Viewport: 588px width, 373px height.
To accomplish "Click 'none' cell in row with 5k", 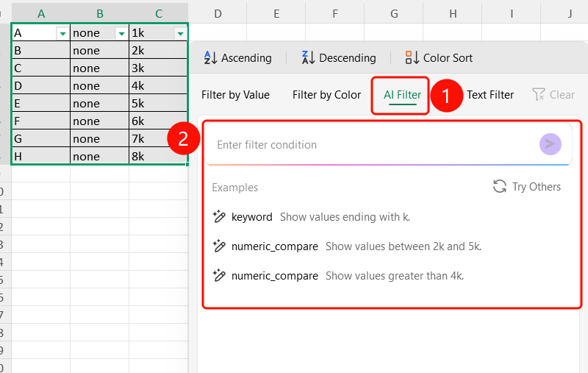I will [100, 104].
